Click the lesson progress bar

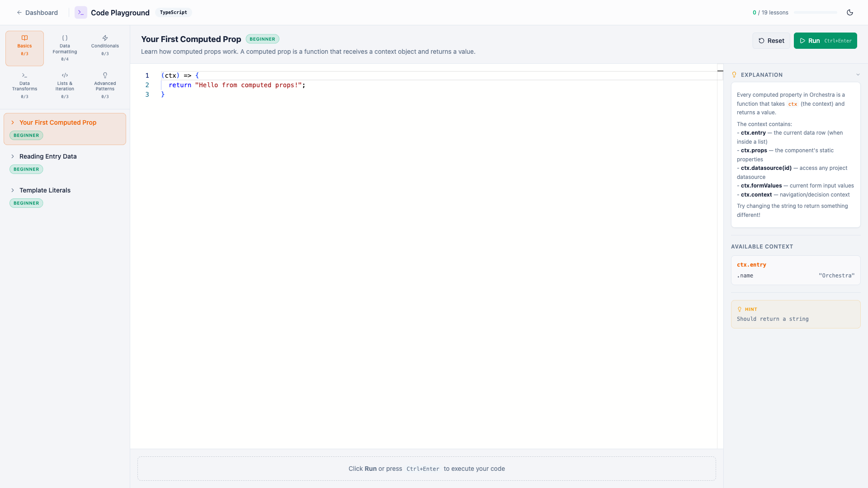(x=815, y=13)
